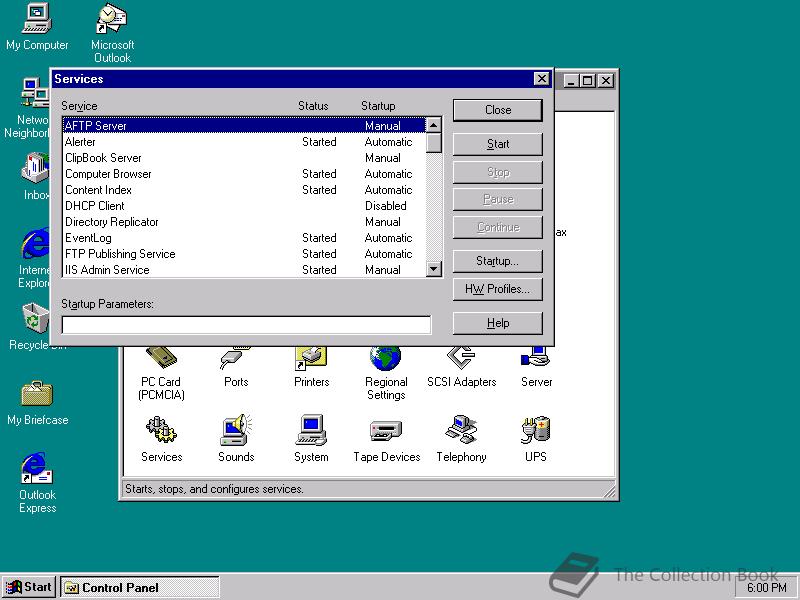The image size is (800, 600).
Task: Open HW Profiles for the service
Action: pyautogui.click(x=497, y=289)
